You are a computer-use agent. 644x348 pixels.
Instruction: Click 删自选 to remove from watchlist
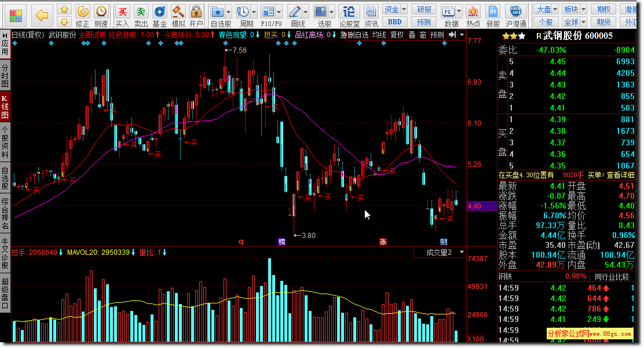[358, 35]
